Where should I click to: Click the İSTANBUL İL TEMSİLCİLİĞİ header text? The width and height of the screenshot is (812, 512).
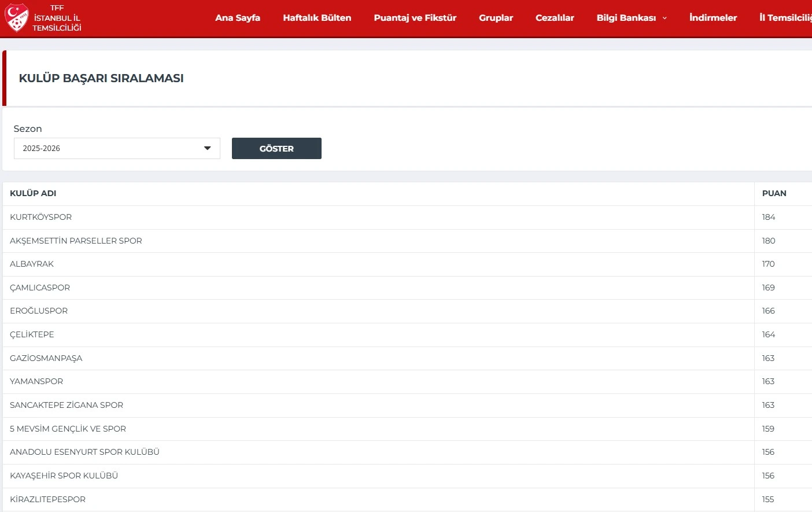tap(57, 23)
